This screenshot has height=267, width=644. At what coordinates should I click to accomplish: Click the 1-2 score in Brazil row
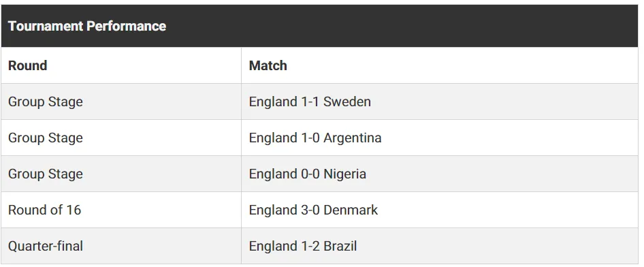pyautogui.click(x=310, y=246)
